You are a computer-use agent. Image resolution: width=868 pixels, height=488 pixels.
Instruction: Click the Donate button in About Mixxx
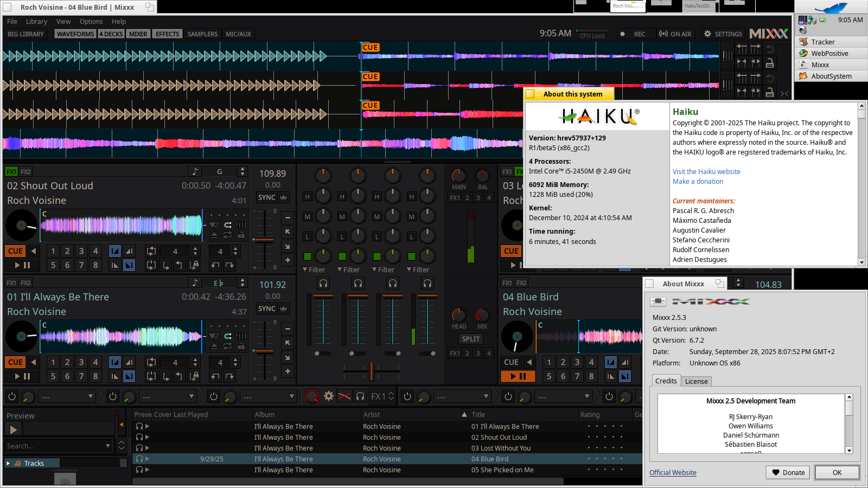788,472
